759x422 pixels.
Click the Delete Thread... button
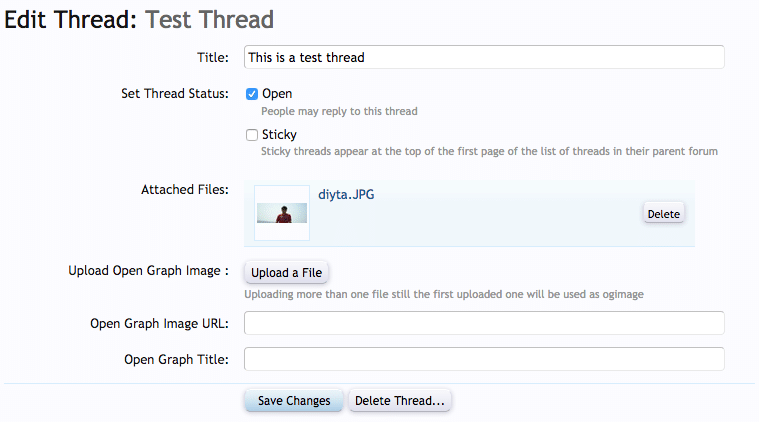pyautogui.click(x=400, y=400)
